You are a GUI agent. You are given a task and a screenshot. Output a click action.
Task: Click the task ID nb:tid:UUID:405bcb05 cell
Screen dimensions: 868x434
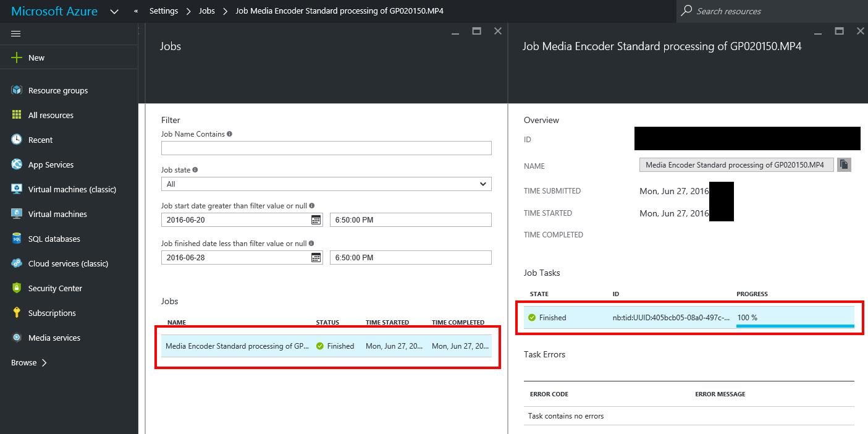[x=671, y=318]
